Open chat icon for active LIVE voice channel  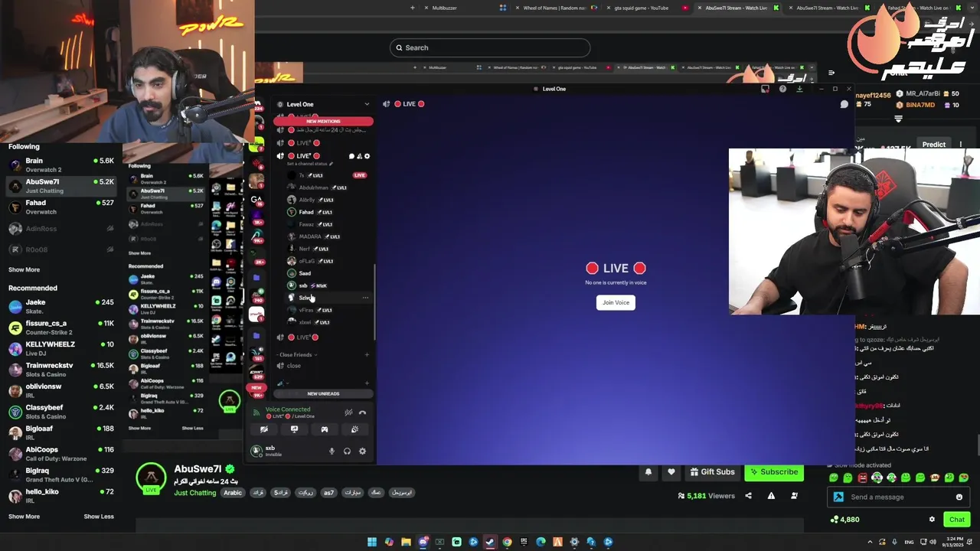[351, 156]
